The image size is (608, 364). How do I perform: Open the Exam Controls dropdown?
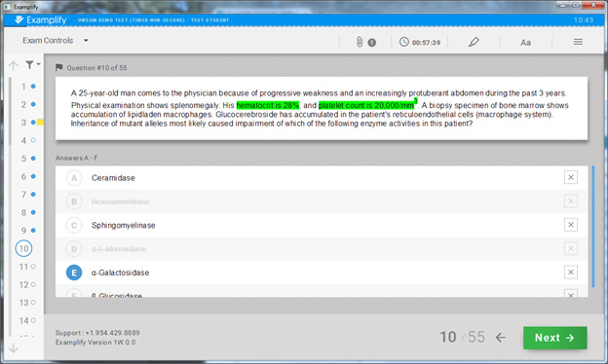(x=56, y=40)
